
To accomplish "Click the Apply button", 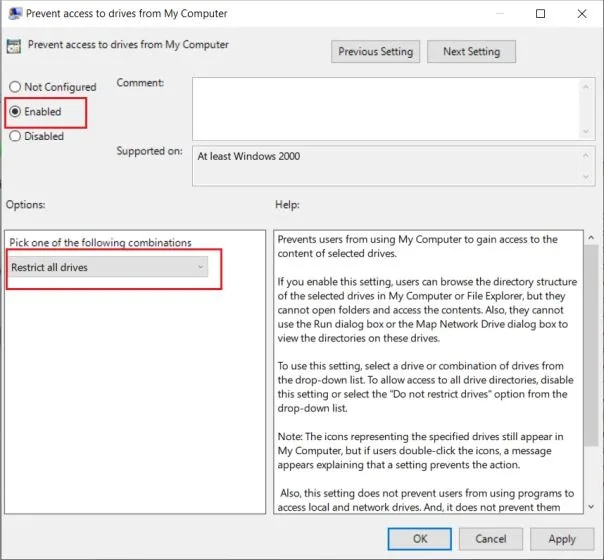I will [562, 538].
